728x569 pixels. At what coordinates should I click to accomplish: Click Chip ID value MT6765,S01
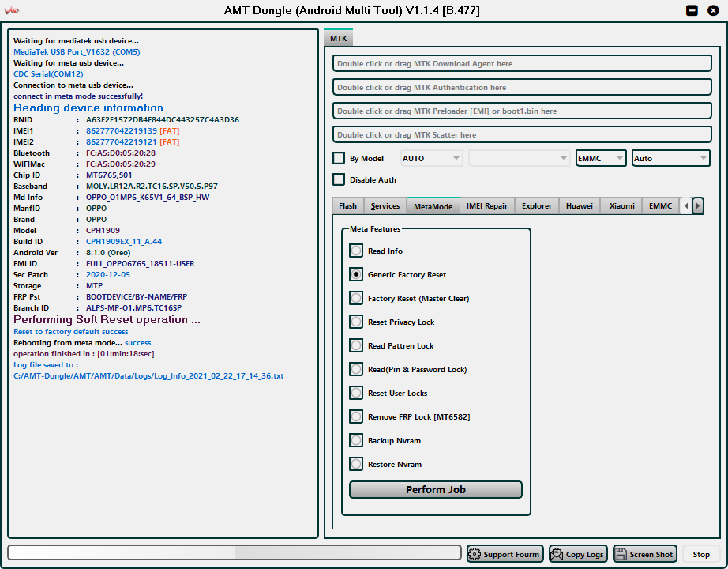click(109, 175)
